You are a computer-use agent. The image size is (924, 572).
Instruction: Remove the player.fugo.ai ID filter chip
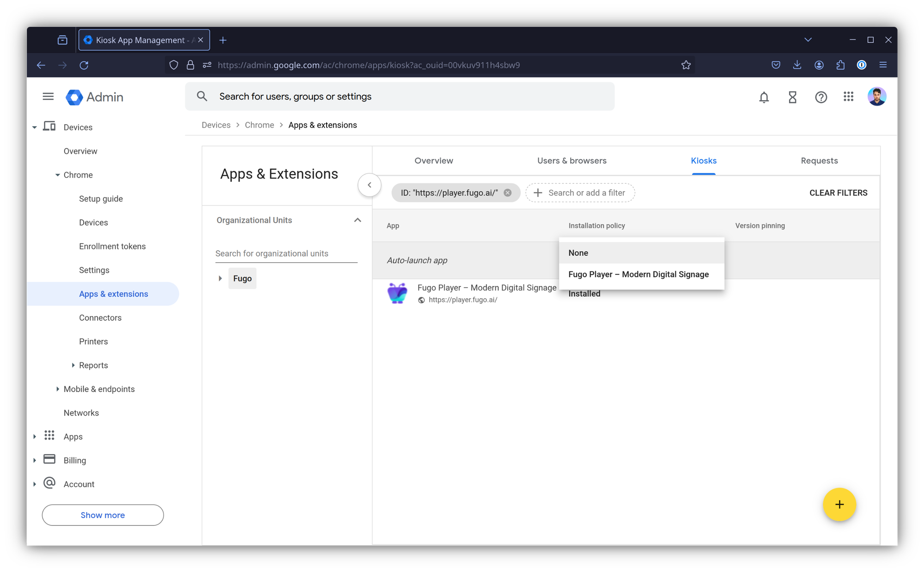(x=507, y=193)
